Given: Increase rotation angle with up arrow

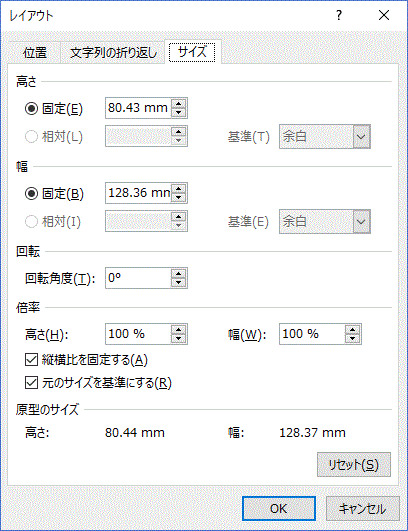Looking at the screenshot, I should pos(179,274).
